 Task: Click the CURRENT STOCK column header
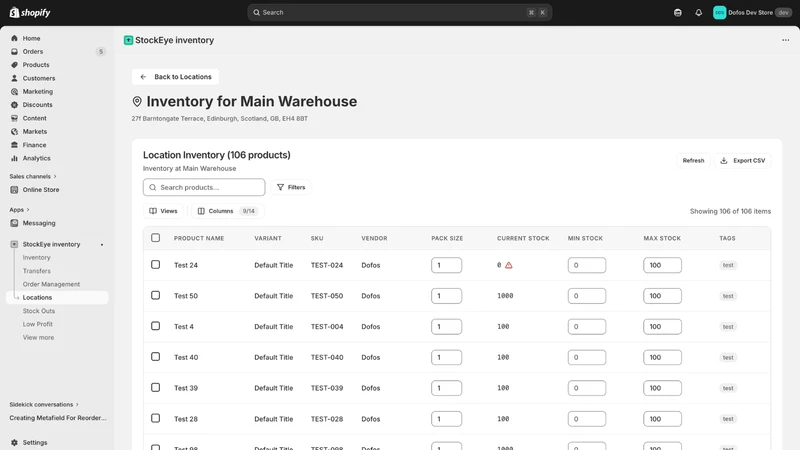[x=523, y=238]
